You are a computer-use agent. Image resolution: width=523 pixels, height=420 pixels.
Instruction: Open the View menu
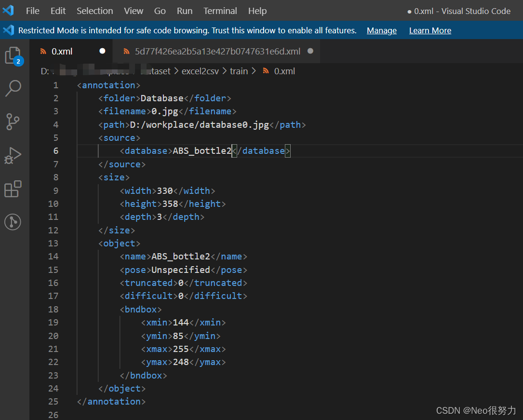coord(134,11)
